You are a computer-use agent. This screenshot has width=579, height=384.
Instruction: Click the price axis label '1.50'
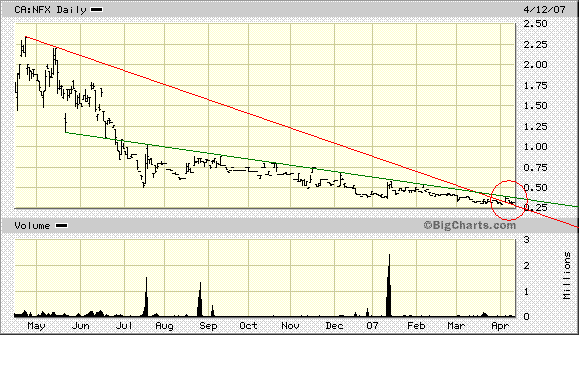pos(535,106)
